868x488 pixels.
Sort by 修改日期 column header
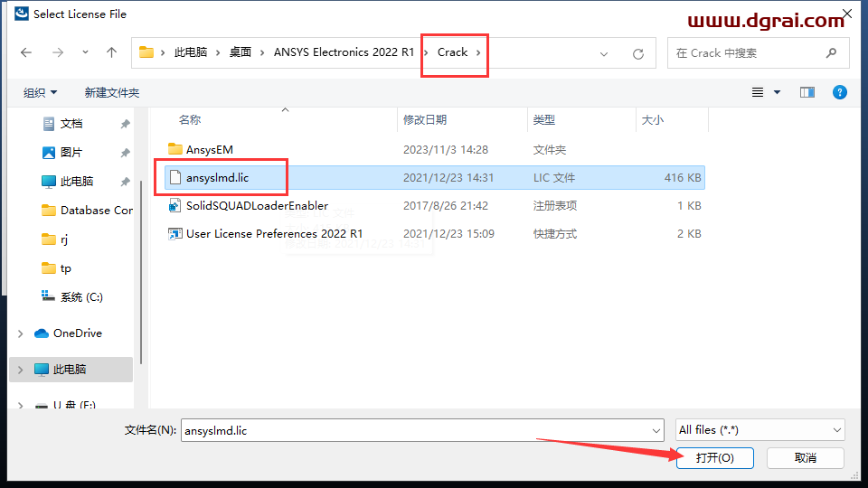[425, 119]
